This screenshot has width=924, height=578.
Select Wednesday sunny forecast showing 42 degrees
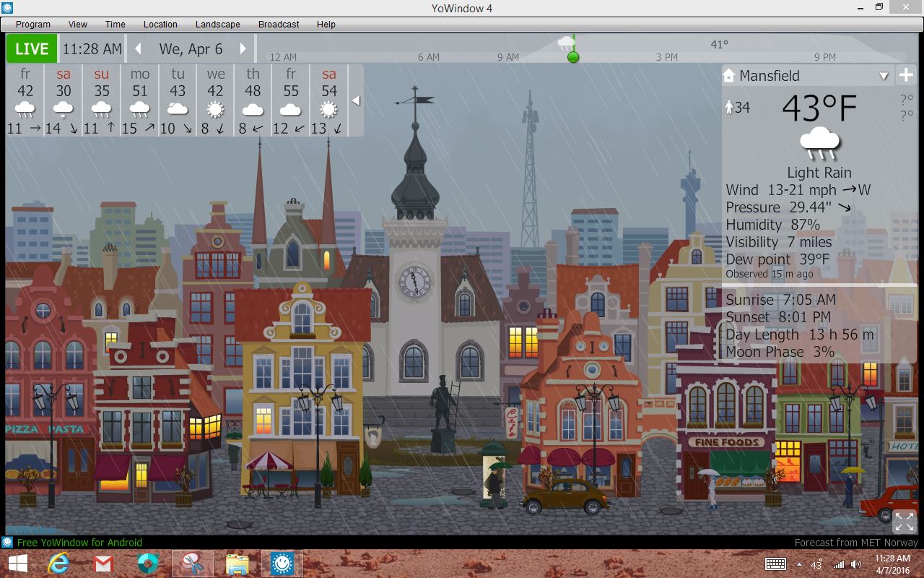tap(215, 100)
